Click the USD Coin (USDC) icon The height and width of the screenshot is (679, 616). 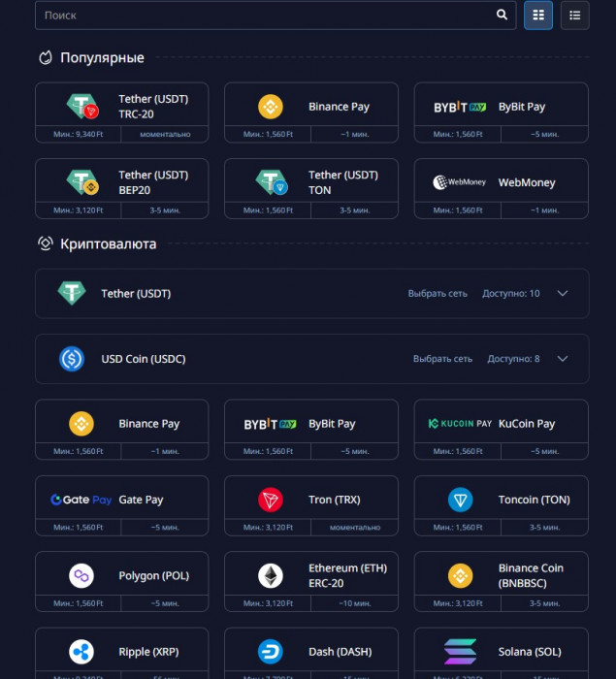pos(72,359)
